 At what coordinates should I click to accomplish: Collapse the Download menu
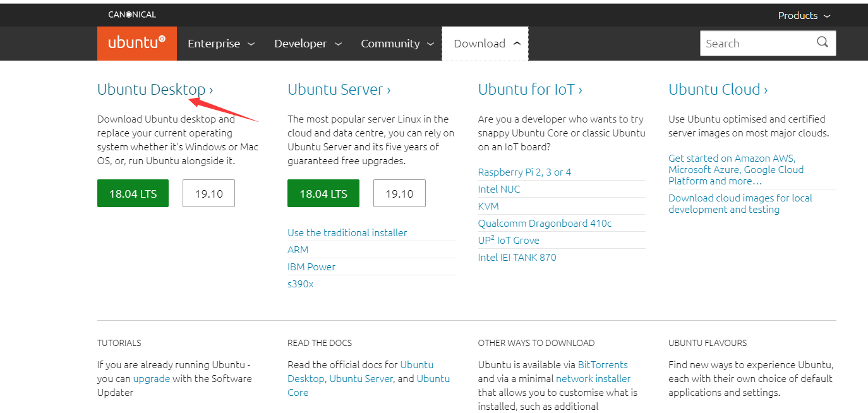[485, 44]
